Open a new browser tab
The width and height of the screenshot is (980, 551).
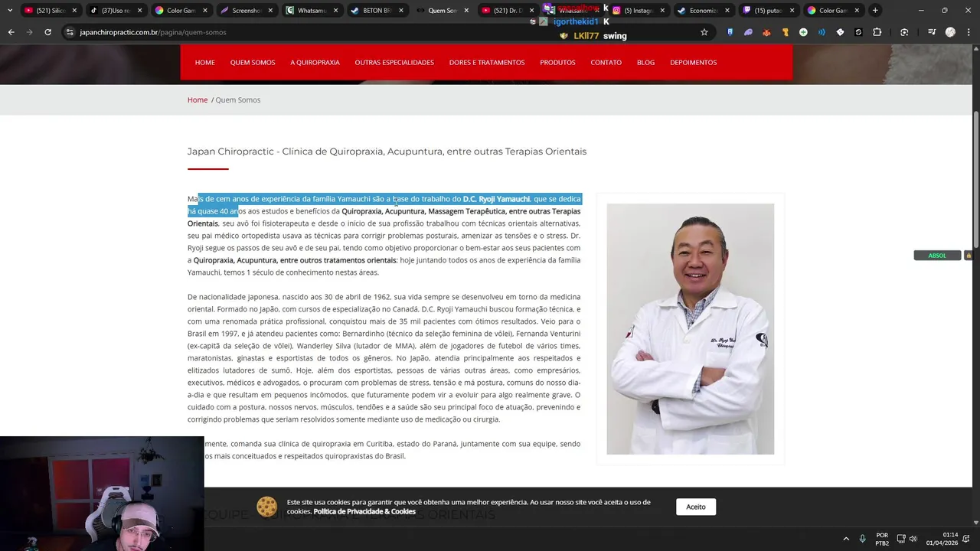click(875, 10)
